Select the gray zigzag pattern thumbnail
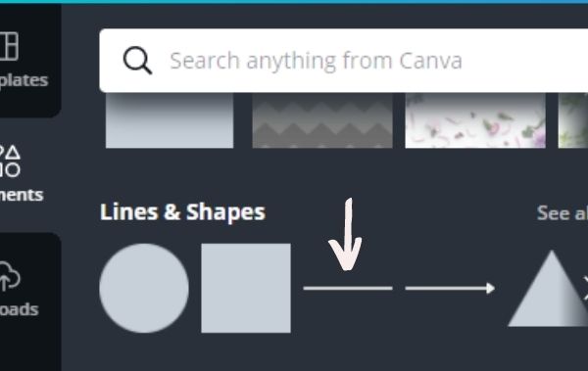The image size is (588, 371). pyautogui.click(x=322, y=120)
